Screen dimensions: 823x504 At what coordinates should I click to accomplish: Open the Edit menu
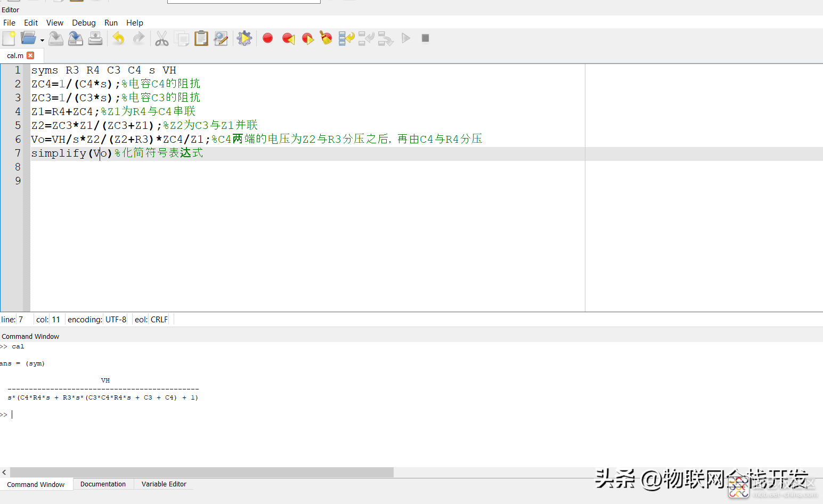click(x=31, y=22)
